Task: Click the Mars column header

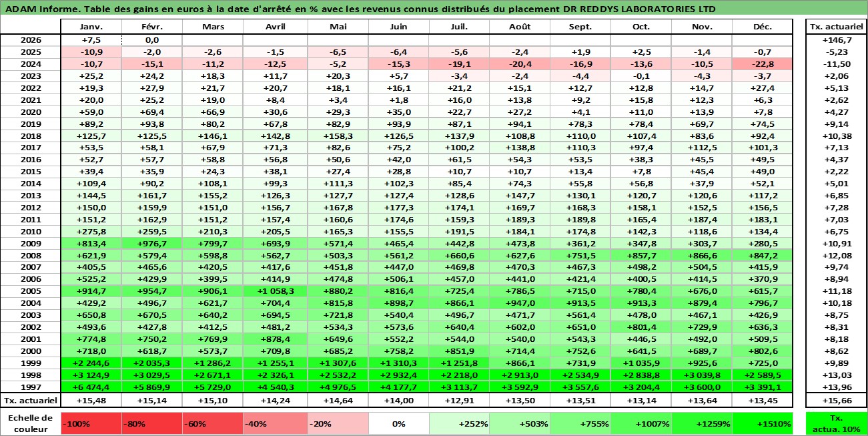Action: coord(213,27)
